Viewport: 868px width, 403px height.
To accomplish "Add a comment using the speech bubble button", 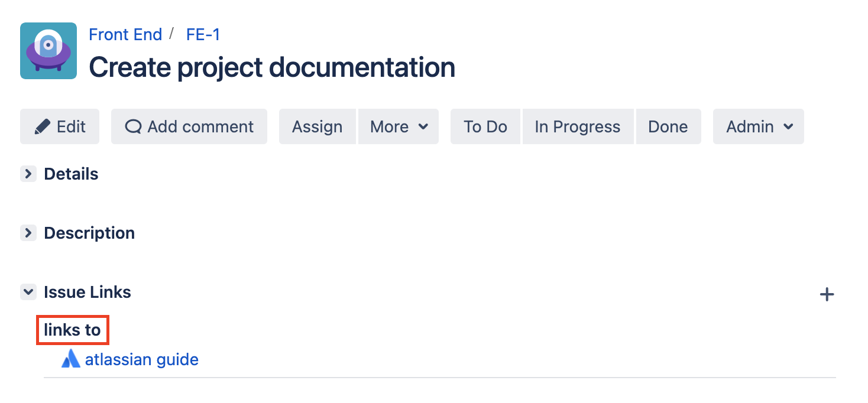I will 189,126.
